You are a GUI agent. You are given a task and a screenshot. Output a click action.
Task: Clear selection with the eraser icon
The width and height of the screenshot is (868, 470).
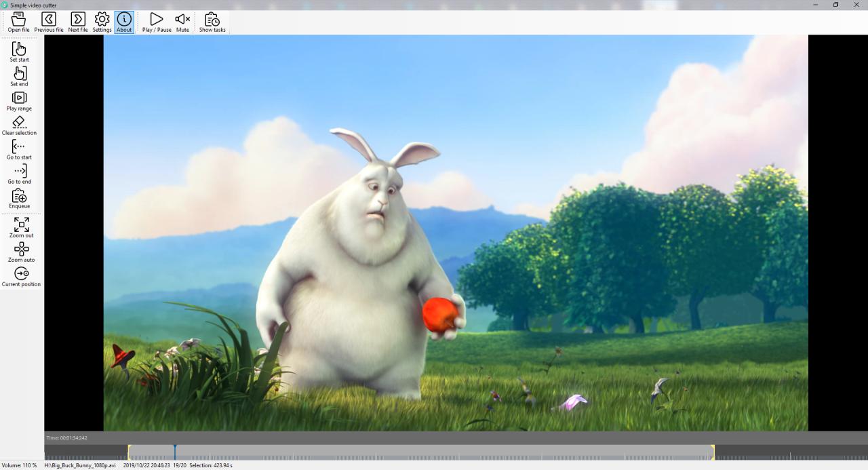click(x=19, y=125)
